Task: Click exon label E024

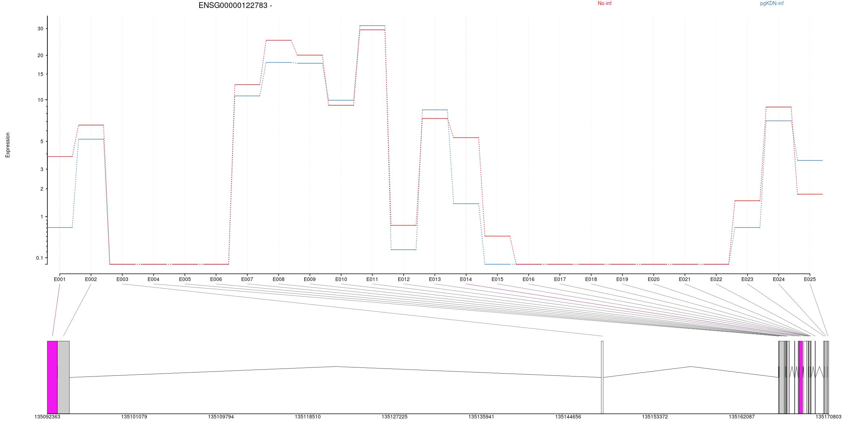Action: pos(779,279)
